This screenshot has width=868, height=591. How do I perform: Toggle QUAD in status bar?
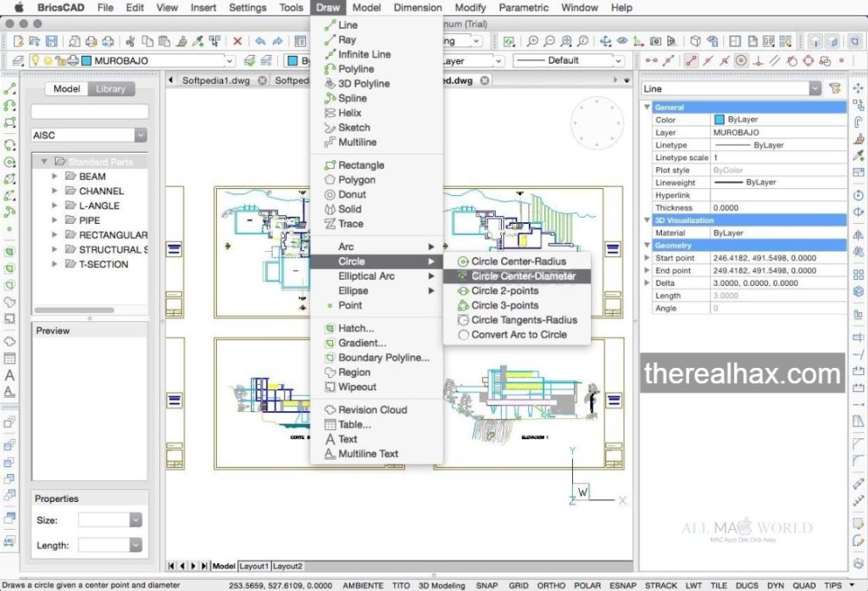click(x=804, y=585)
